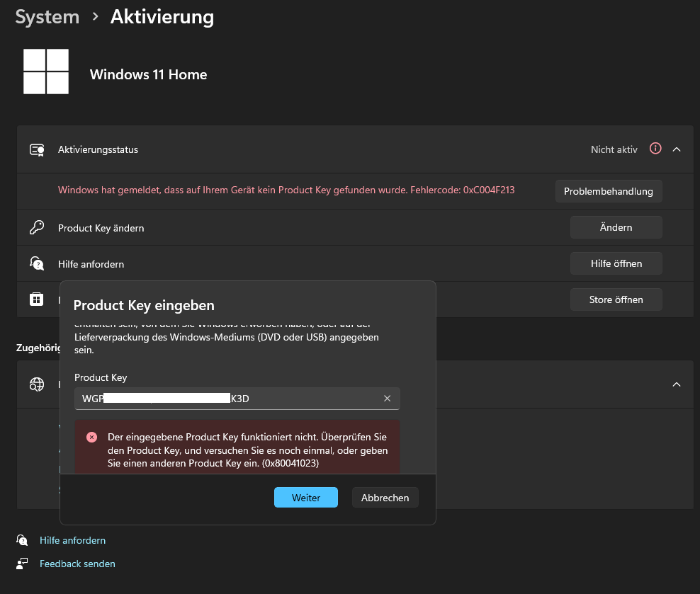Viewport: 700px width, 594px height.
Task: Click the Microsoft Store icon
Action: pyautogui.click(x=37, y=299)
